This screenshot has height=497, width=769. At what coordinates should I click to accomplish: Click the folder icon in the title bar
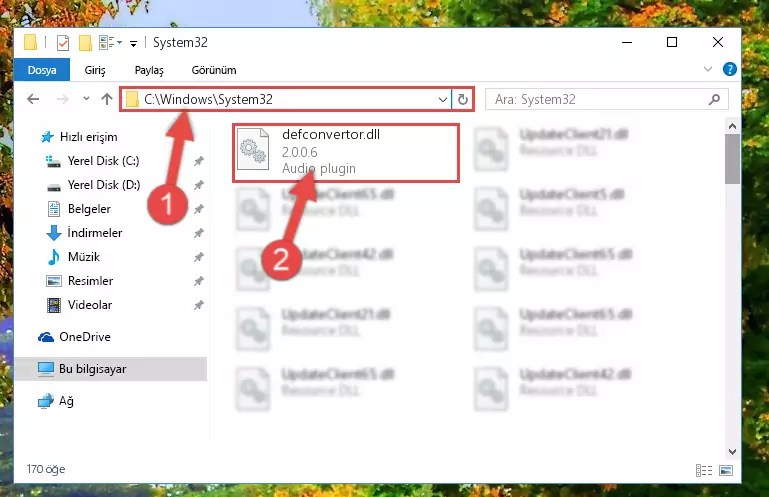(30, 43)
